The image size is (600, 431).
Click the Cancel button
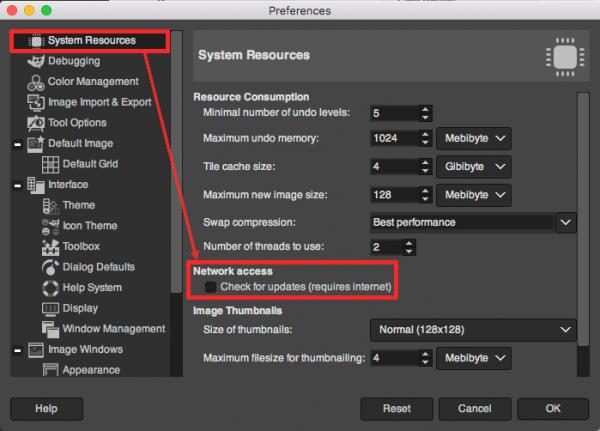(x=475, y=409)
